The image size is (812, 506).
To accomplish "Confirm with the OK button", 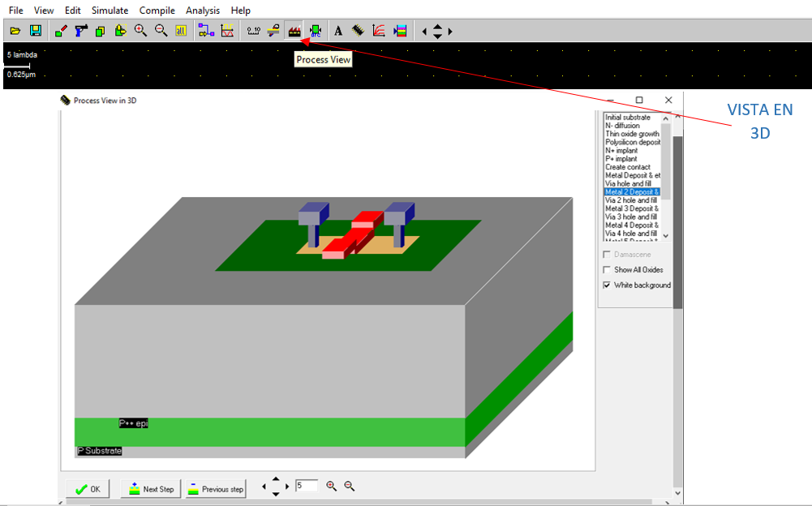I will click(x=88, y=489).
